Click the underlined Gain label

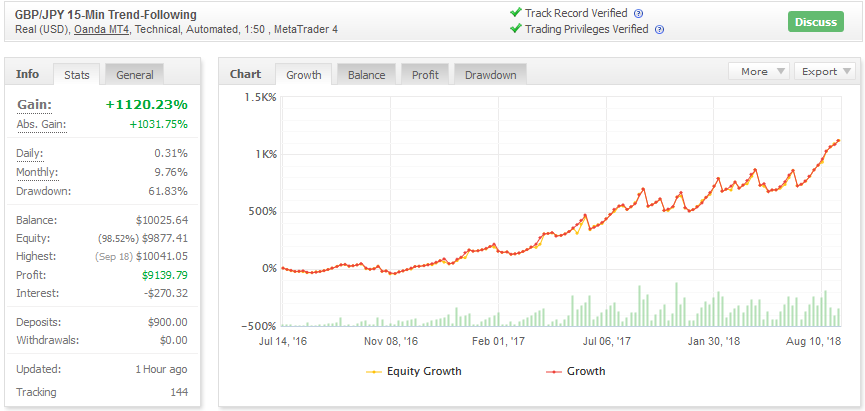click(x=34, y=105)
